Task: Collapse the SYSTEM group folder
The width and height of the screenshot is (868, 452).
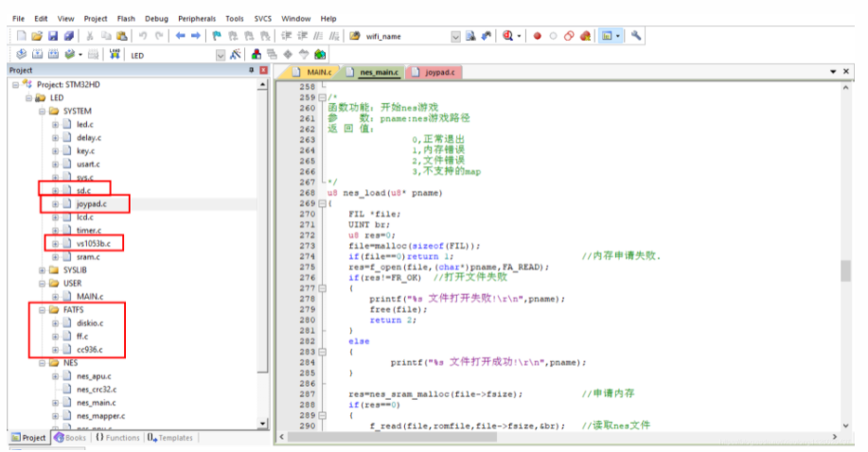Action: tap(43, 111)
